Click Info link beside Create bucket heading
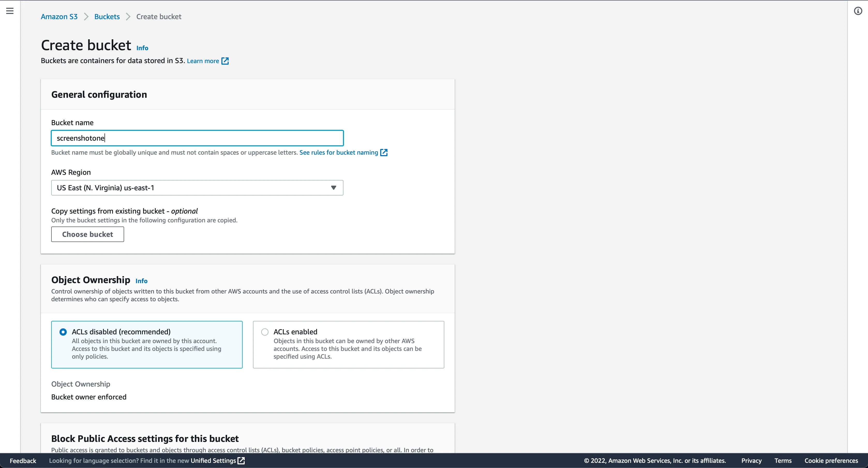 [x=142, y=48]
